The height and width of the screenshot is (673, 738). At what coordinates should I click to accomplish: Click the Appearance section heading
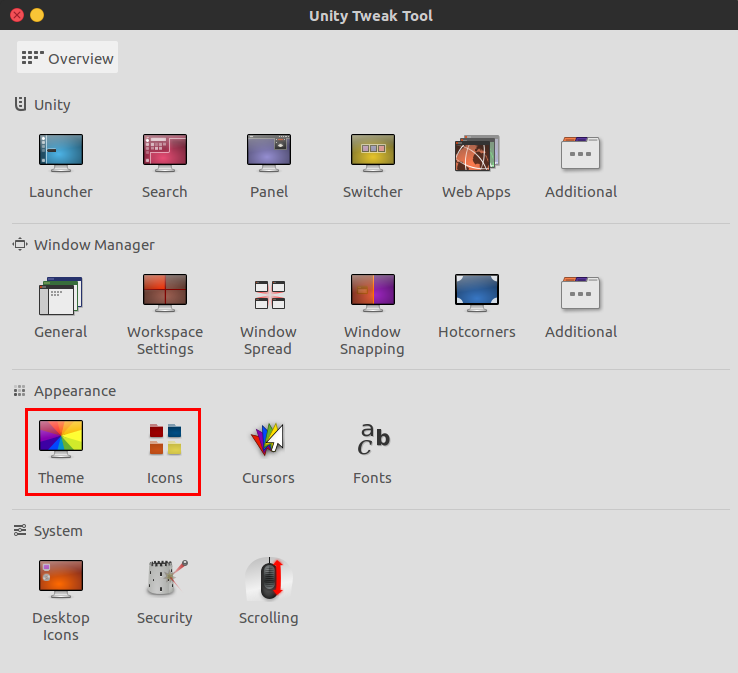75,391
